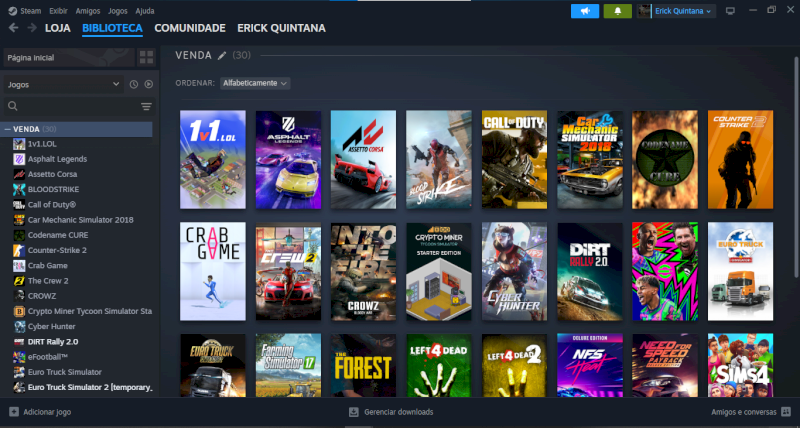Click the Crab Game sidebar icon
The height and width of the screenshot is (428, 800).
click(x=19, y=266)
